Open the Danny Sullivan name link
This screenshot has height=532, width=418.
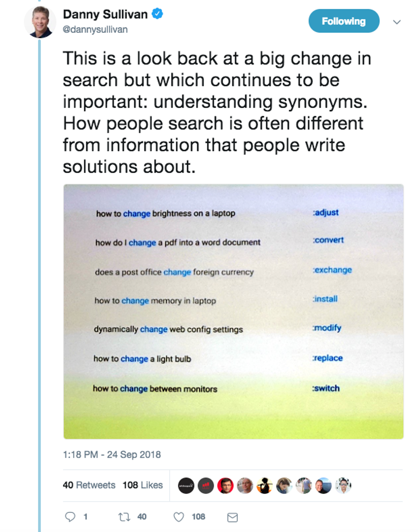105,14
